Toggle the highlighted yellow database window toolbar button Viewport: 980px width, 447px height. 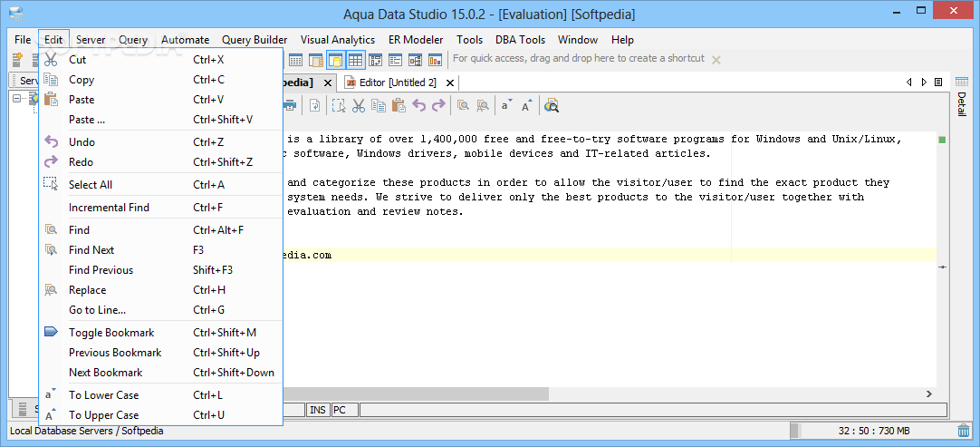click(x=336, y=60)
